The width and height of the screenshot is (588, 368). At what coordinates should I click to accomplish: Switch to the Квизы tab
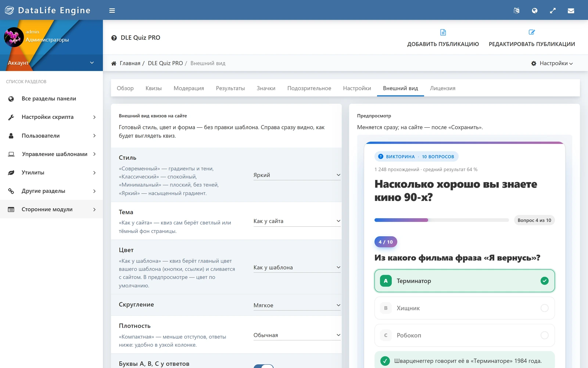click(154, 88)
